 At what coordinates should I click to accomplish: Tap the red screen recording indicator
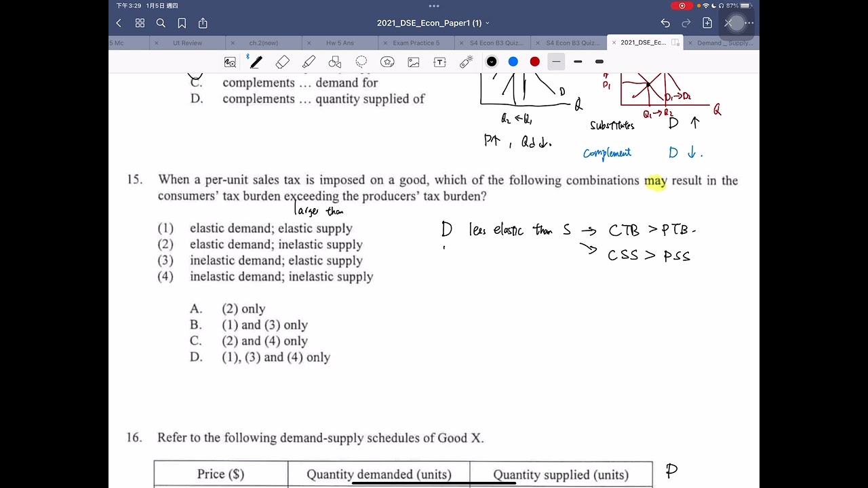(x=682, y=5)
